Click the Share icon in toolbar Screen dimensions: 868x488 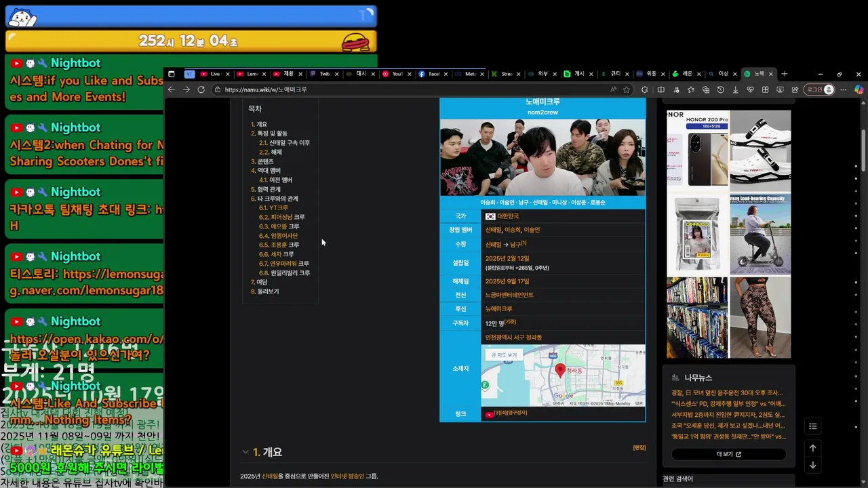[x=795, y=89]
